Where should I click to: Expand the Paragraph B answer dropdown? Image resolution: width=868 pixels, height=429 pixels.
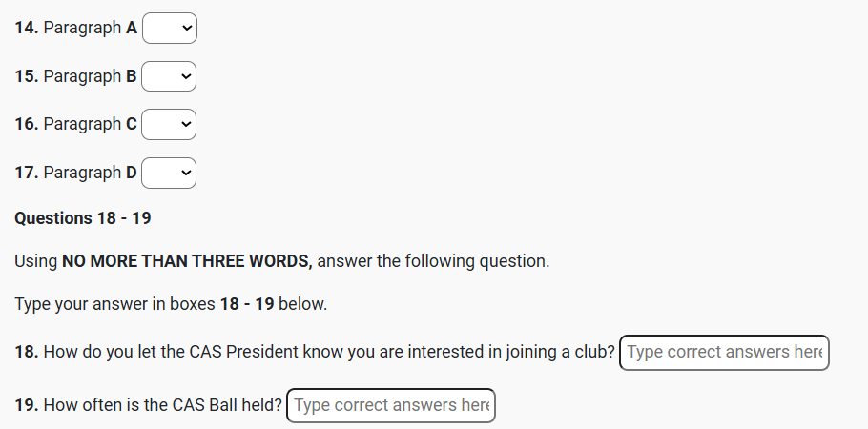click(x=169, y=76)
